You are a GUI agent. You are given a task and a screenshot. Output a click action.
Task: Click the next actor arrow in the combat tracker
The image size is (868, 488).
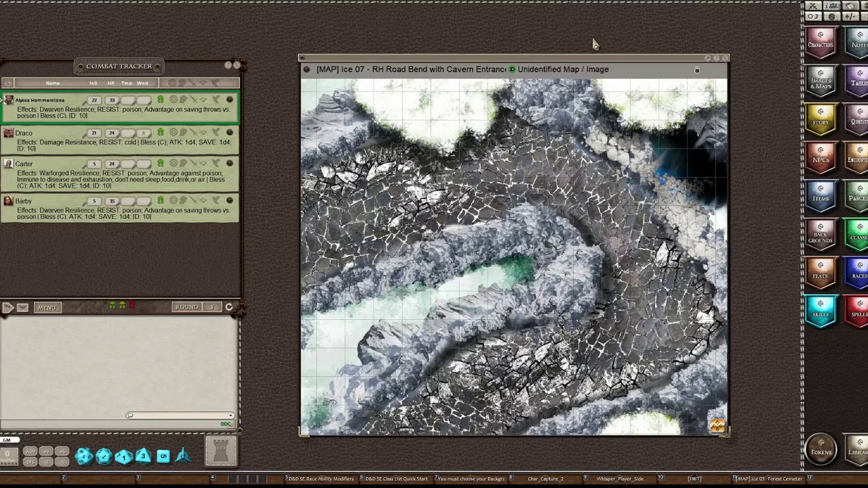pos(8,308)
